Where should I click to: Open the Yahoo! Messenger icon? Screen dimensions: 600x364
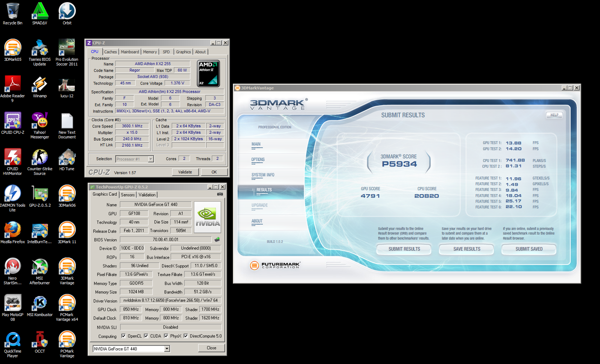(39, 125)
